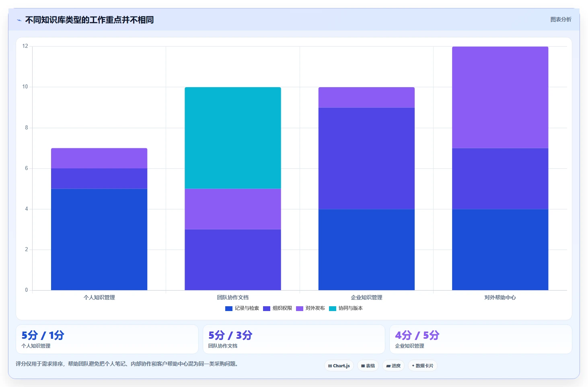Click the 5分 / 3分 score value
The width and height of the screenshot is (588, 387).
click(230, 335)
